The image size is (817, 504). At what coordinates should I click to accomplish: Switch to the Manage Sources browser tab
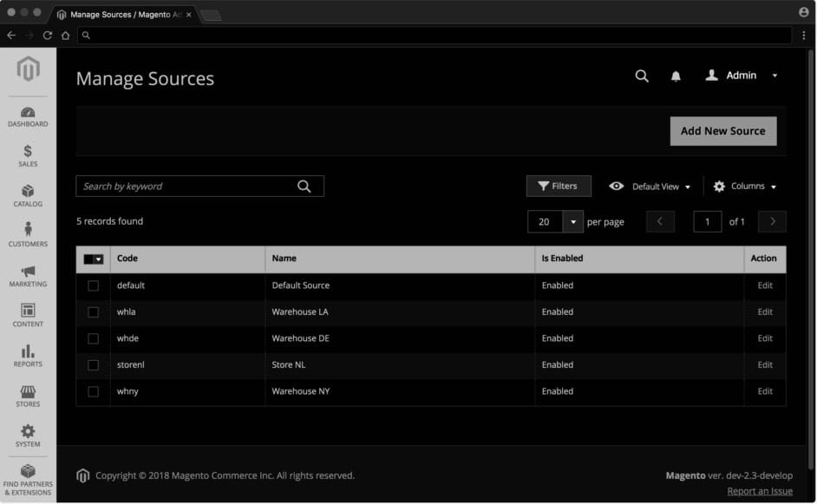pyautogui.click(x=120, y=15)
